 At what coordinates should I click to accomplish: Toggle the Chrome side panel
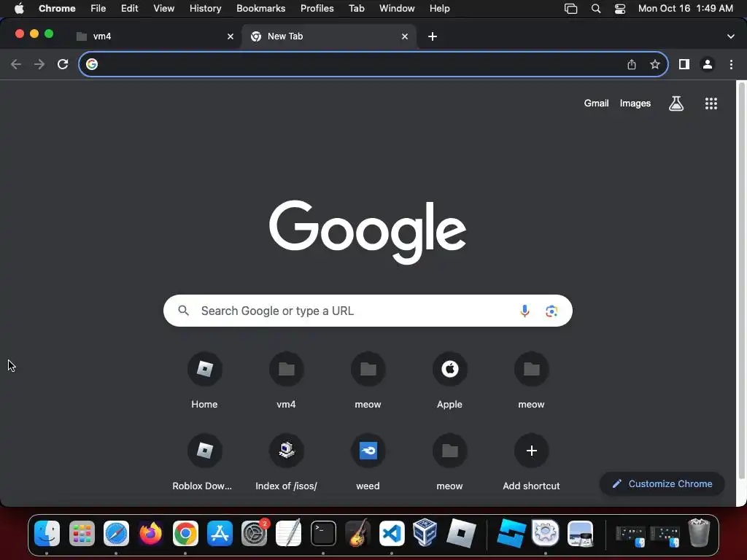(x=684, y=64)
